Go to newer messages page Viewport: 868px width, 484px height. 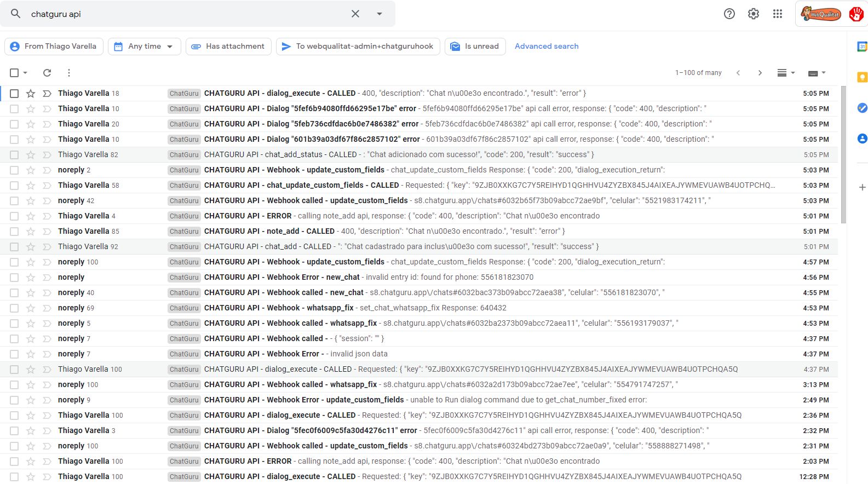(x=738, y=73)
